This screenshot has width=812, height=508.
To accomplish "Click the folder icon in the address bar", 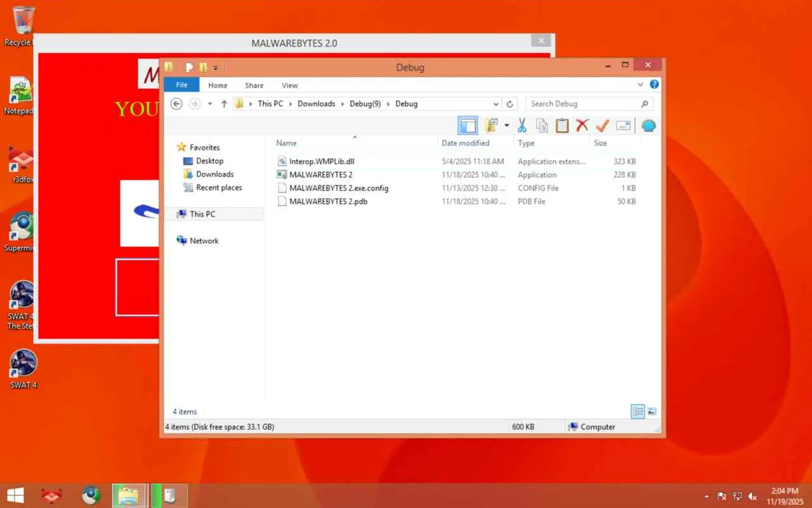I will (239, 104).
